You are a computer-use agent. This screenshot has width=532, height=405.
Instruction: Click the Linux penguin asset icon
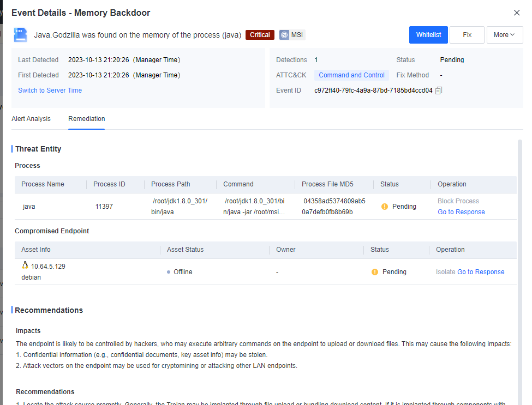coord(25,265)
